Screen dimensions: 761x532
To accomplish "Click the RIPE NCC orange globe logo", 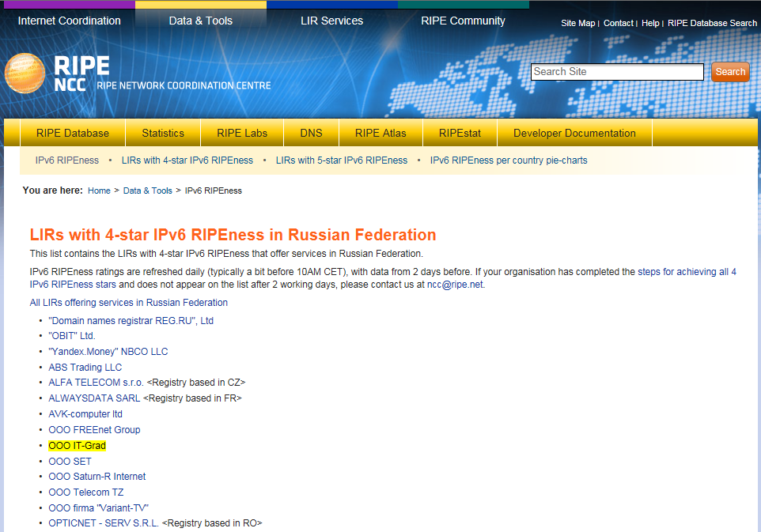I will coord(25,74).
